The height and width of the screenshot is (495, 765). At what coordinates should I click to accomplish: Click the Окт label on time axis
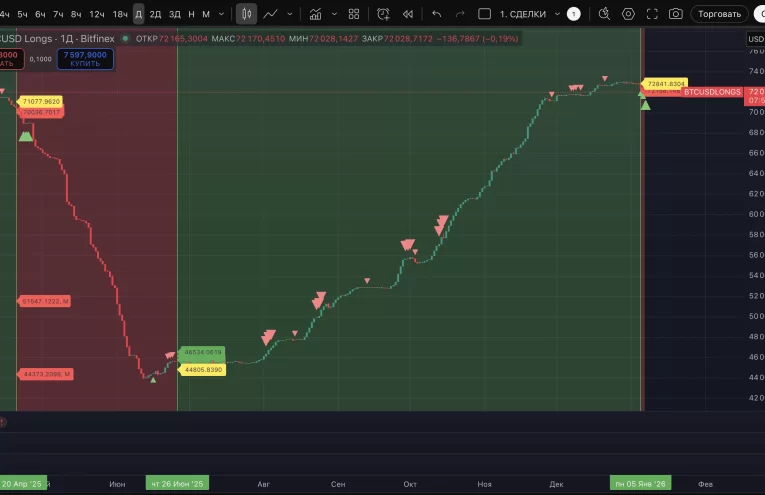(x=410, y=484)
